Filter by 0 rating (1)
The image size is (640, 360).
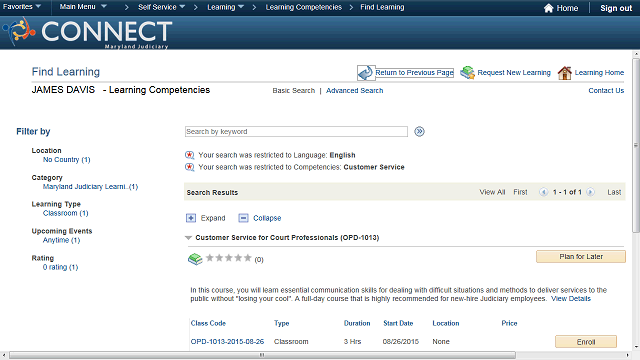point(60,267)
